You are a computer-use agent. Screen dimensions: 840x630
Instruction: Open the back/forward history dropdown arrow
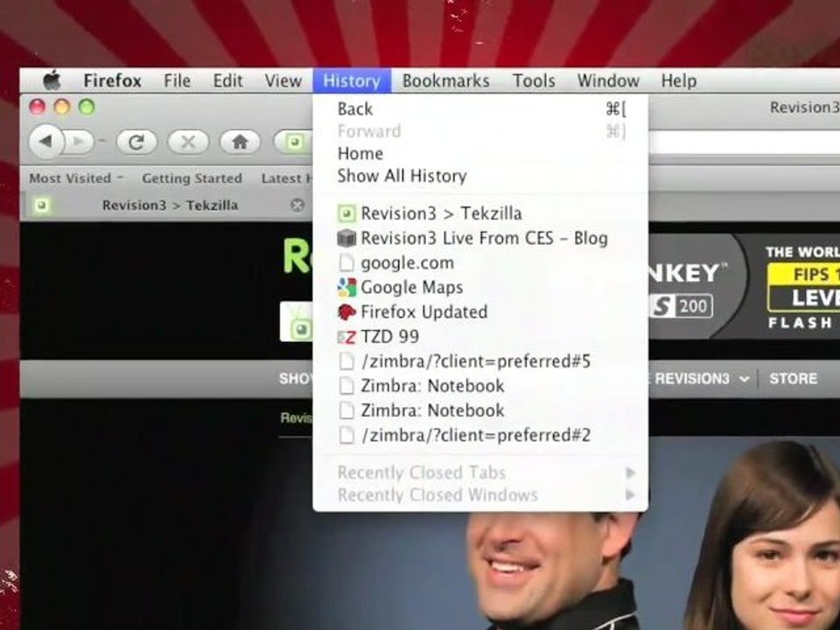101,142
